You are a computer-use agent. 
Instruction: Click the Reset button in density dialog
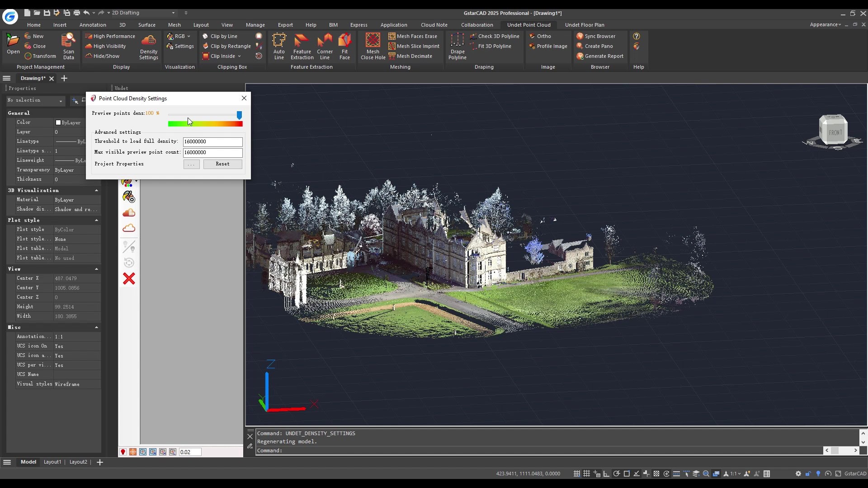coord(222,164)
